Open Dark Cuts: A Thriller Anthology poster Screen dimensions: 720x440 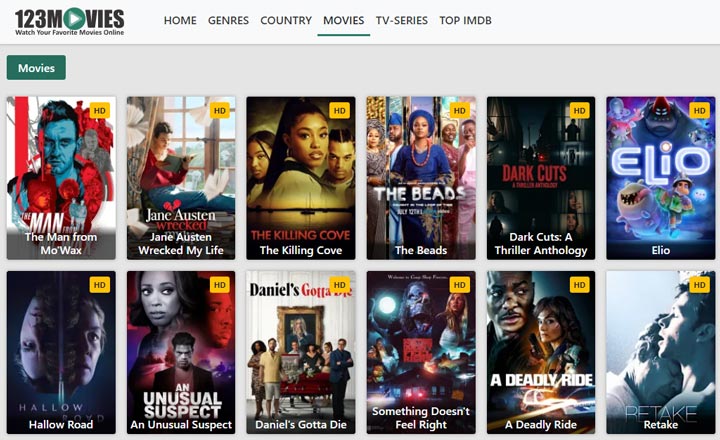click(541, 178)
